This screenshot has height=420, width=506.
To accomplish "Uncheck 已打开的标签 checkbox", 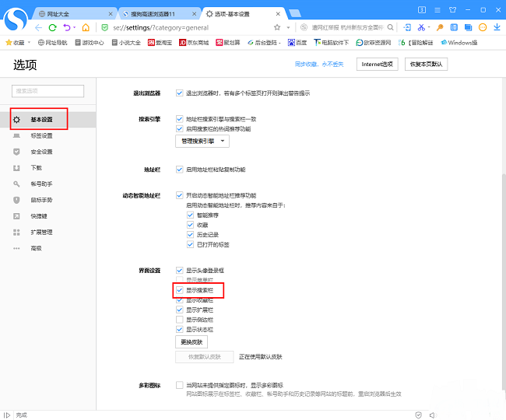I will 190,244.
